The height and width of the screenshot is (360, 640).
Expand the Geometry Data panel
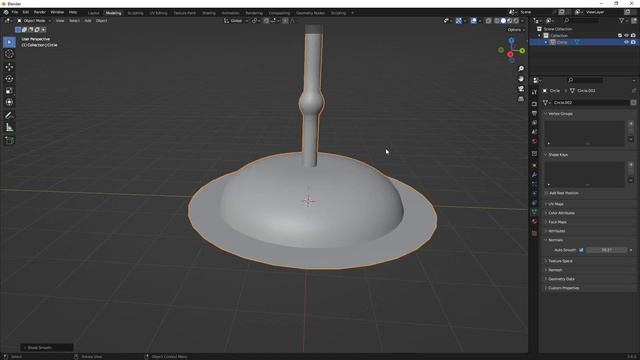(x=561, y=279)
